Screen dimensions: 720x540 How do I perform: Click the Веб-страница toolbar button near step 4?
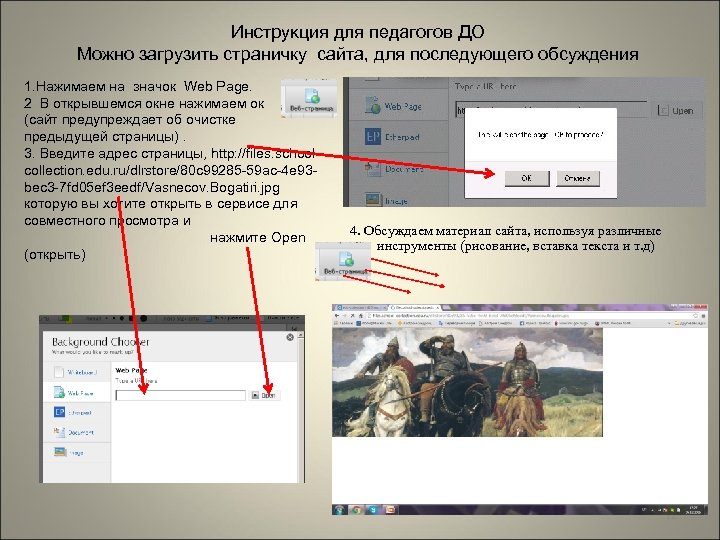[344, 263]
